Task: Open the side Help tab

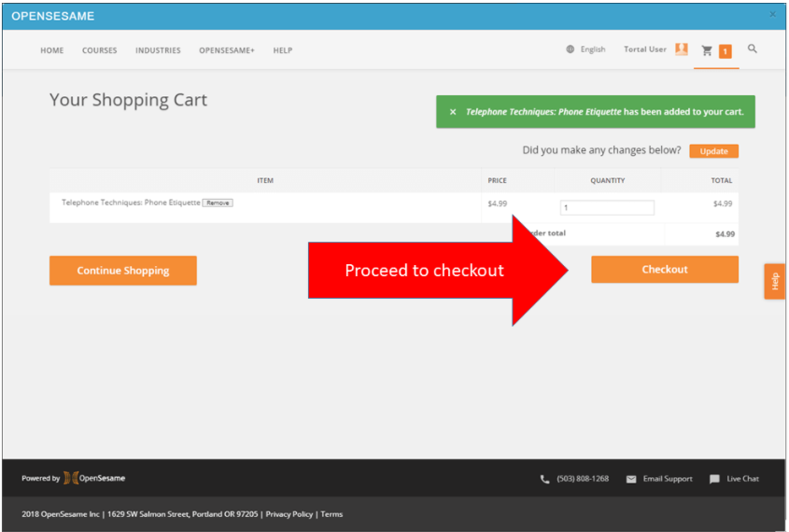Action: (x=775, y=281)
